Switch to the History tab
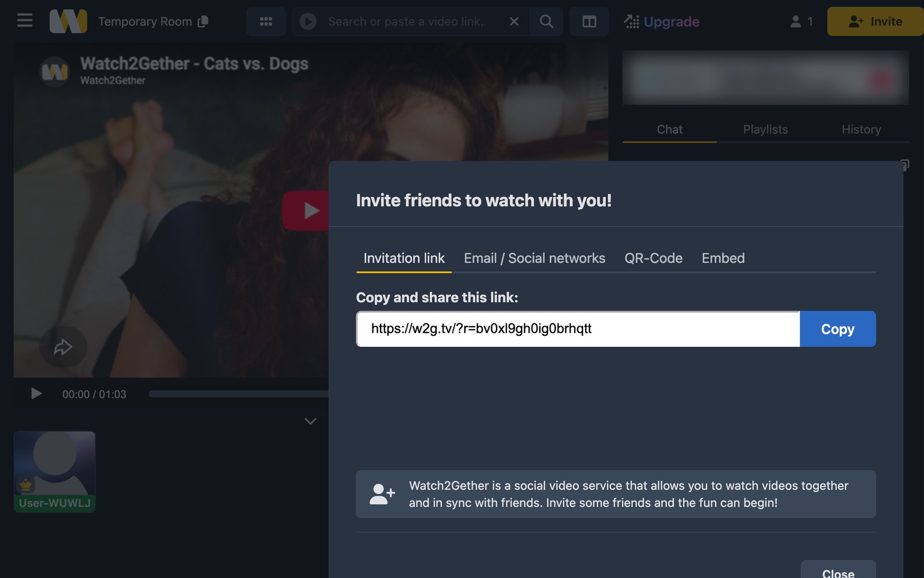The width and height of the screenshot is (924, 578). [861, 129]
